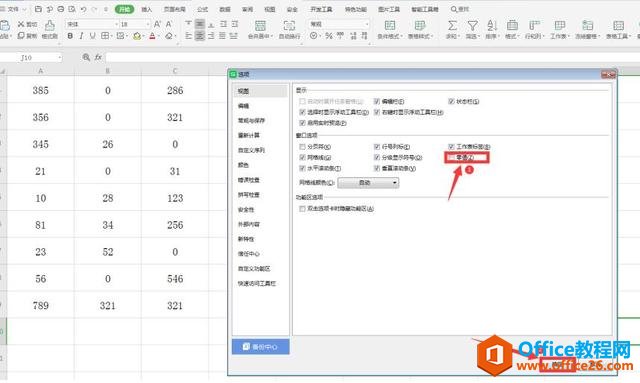Viewport: 640px width, 383px height.
Task: Switch to the Formulas (公式) ribbon tab
Action: [x=202, y=9]
